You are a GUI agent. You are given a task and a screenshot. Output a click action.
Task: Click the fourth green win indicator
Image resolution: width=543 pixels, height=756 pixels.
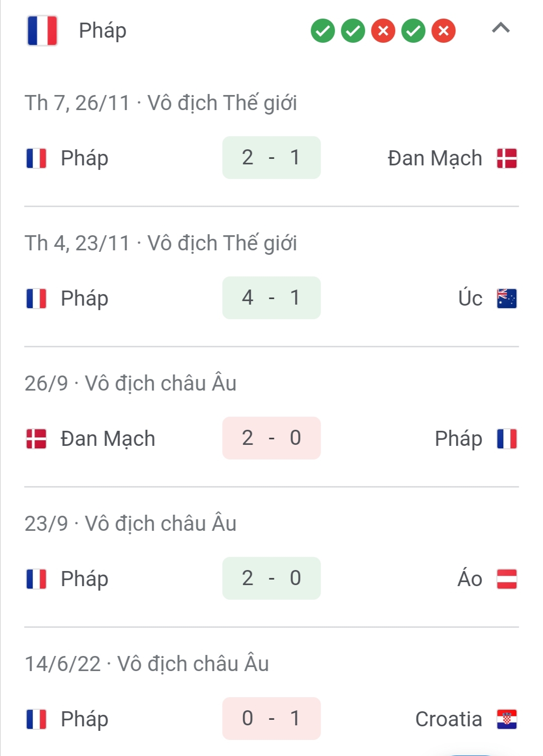(413, 31)
